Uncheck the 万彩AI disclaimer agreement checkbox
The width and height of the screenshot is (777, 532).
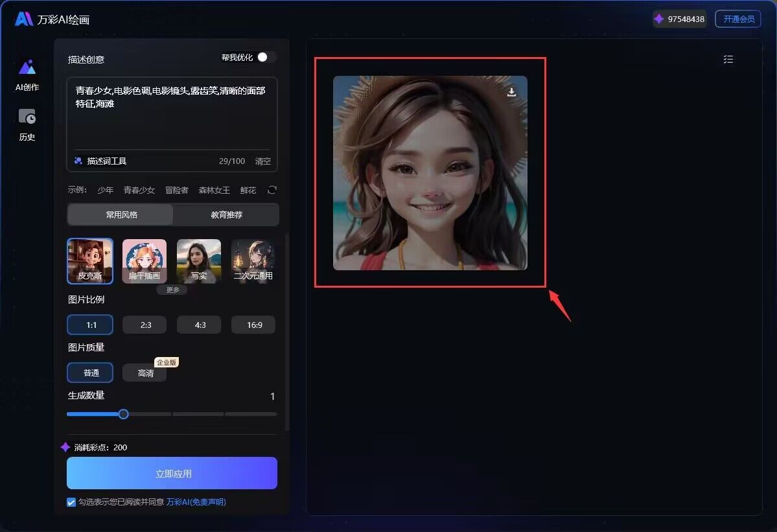point(71,502)
